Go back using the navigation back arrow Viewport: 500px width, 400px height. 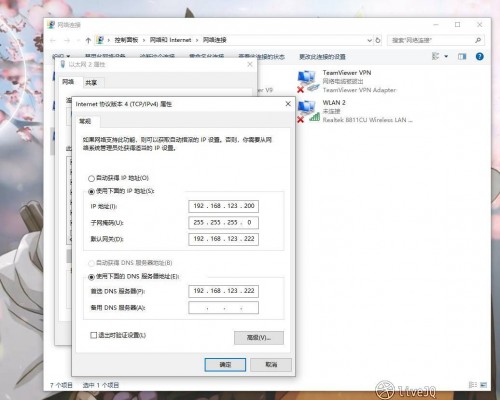tap(53, 40)
